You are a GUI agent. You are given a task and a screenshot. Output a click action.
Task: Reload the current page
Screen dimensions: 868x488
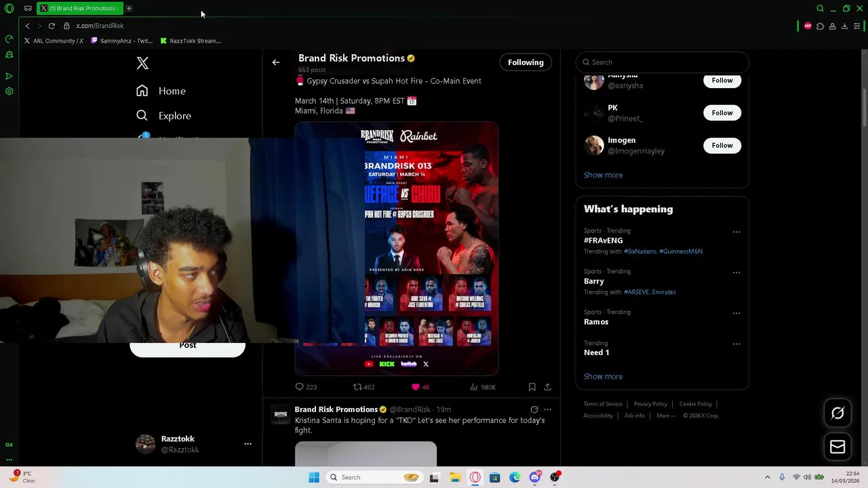(x=52, y=26)
